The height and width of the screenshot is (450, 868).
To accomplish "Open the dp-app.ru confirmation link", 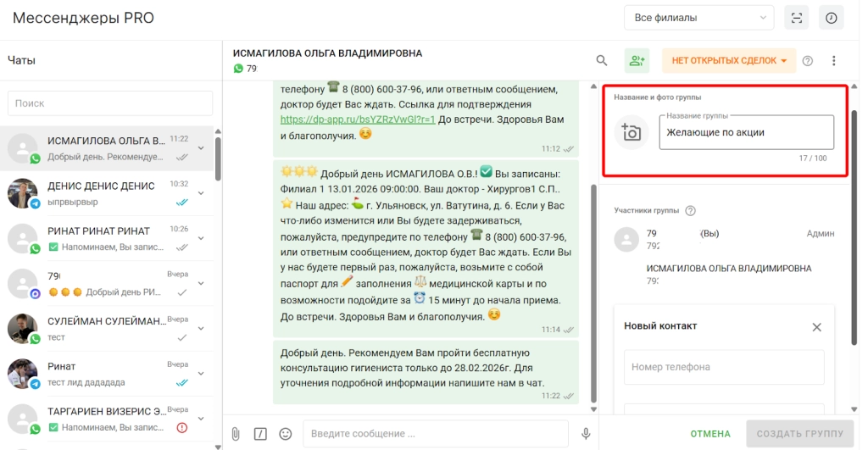I will click(x=357, y=119).
